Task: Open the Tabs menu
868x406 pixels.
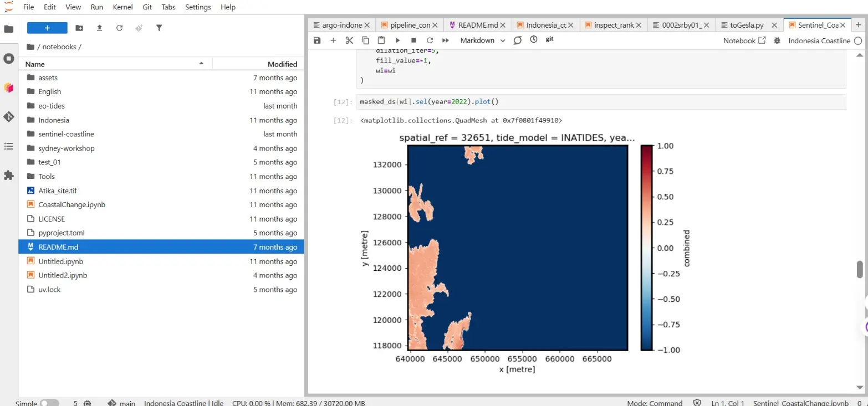Action: [x=169, y=7]
